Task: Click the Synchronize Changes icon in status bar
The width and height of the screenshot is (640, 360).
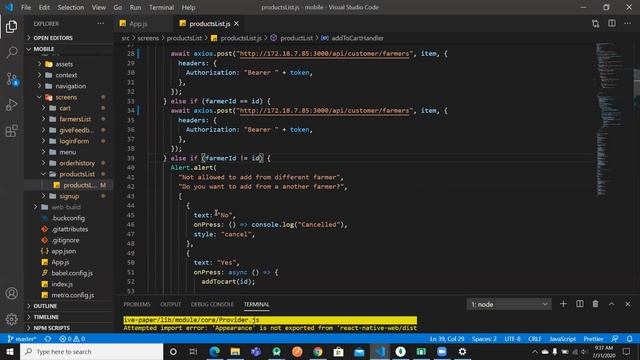Action: tap(48, 339)
